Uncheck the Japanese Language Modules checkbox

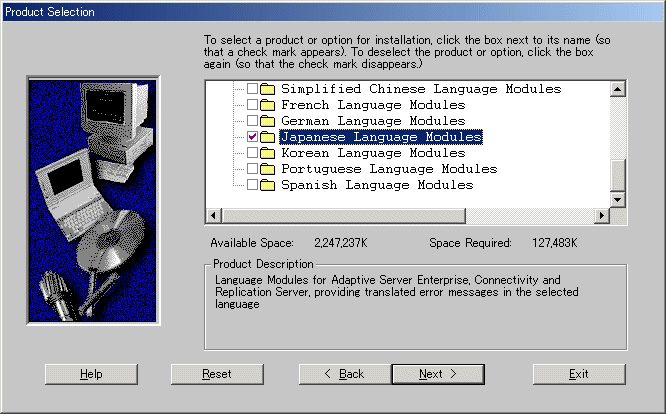pyautogui.click(x=252, y=137)
